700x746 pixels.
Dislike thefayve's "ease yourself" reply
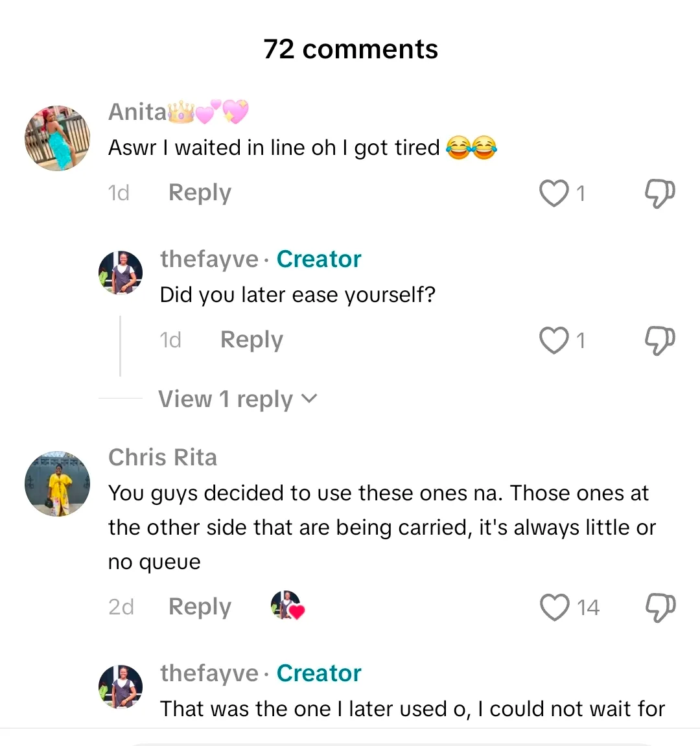coord(660,340)
